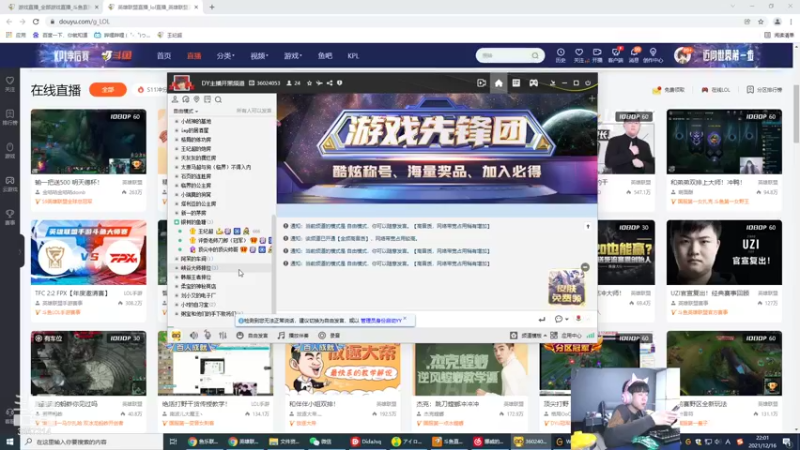Image resolution: width=800 pixels, height=450 pixels.
Task: Open the UZI 官宣复出 stream thumbnail
Action: tap(724, 253)
